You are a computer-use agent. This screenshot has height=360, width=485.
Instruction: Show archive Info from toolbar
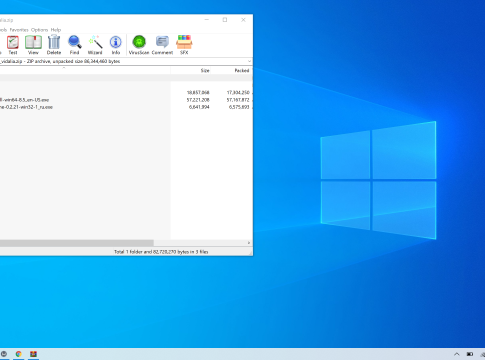point(116,45)
